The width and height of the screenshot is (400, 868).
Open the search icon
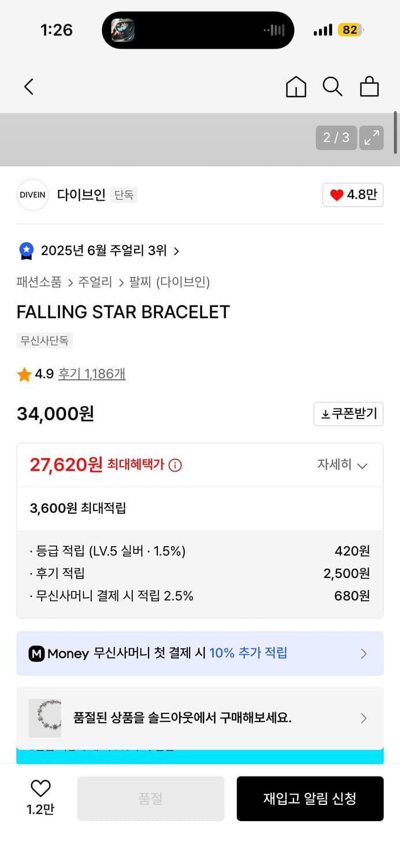click(332, 87)
